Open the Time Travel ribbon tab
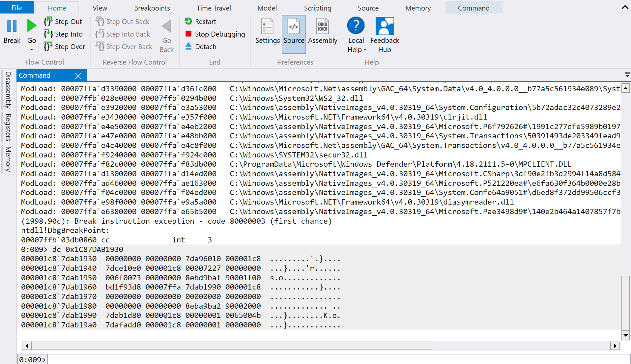The width and height of the screenshot is (631, 364). [214, 8]
